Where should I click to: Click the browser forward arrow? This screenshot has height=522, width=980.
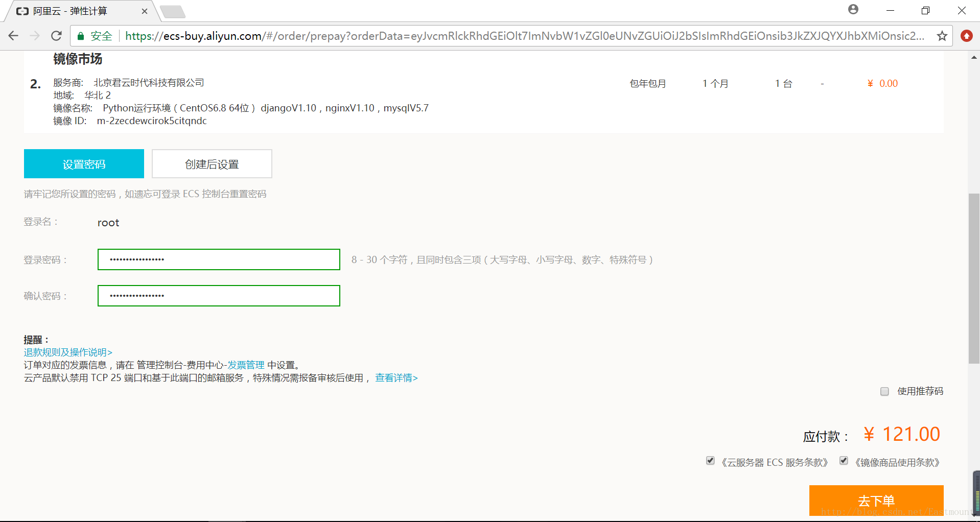[x=35, y=36]
